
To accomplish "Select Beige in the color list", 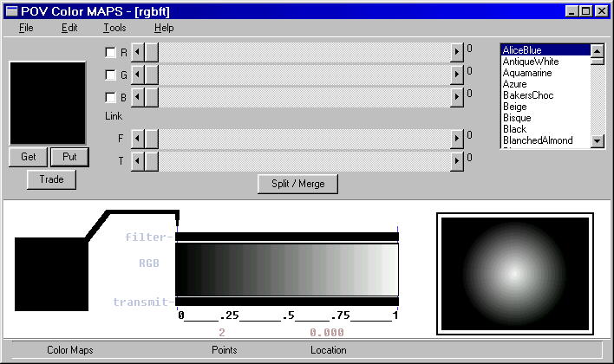I will pyautogui.click(x=545, y=107).
